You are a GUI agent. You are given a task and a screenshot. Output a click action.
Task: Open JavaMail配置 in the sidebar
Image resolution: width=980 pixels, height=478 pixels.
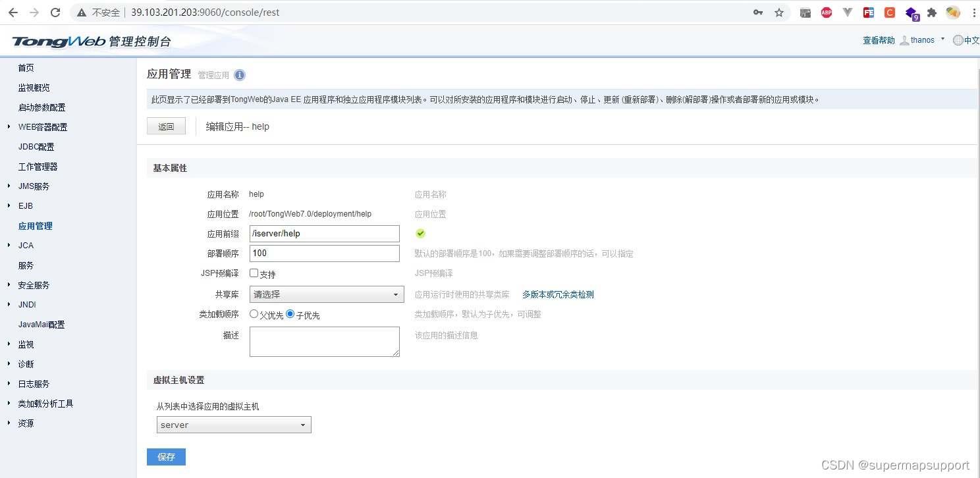(x=41, y=325)
